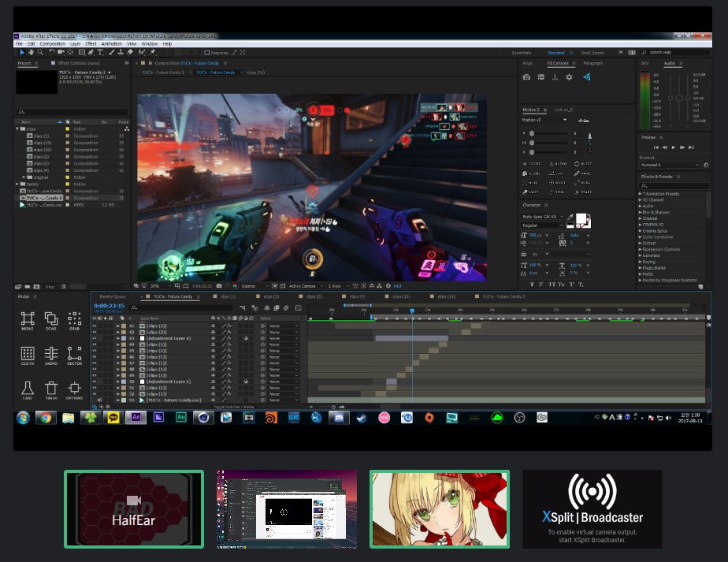This screenshot has height=562, width=728.
Task: Click the Video Copilot logo icon
Action: coord(587,77)
